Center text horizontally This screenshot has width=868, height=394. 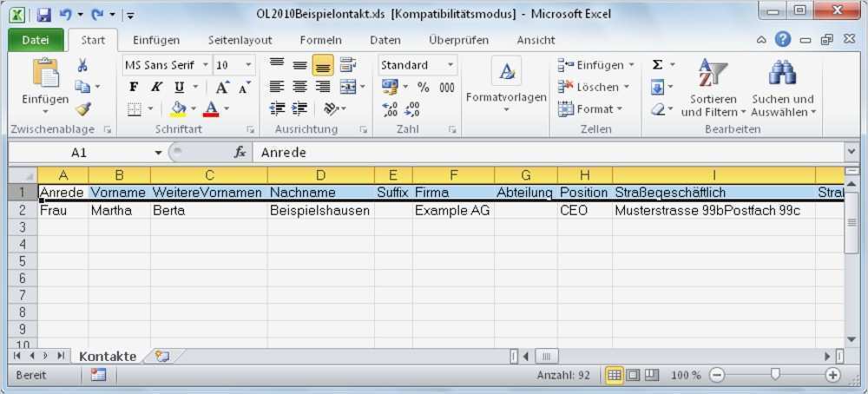(x=299, y=87)
